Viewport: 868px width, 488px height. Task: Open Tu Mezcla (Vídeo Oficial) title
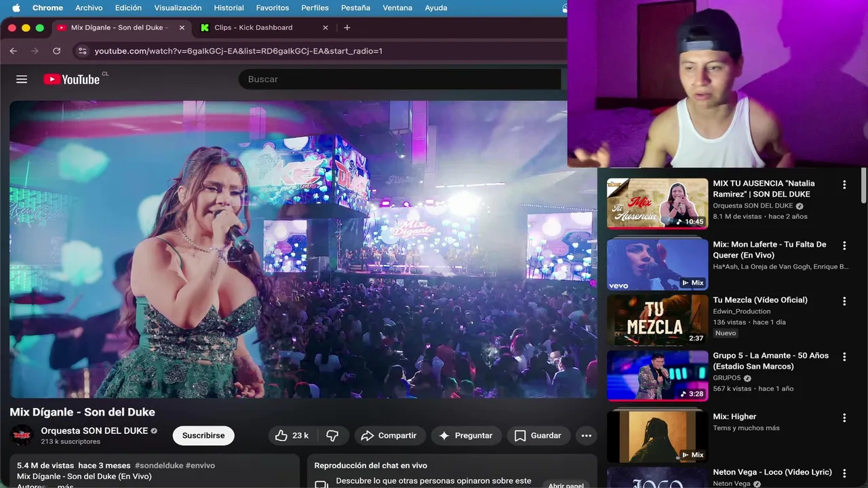click(x=760, y=300)
